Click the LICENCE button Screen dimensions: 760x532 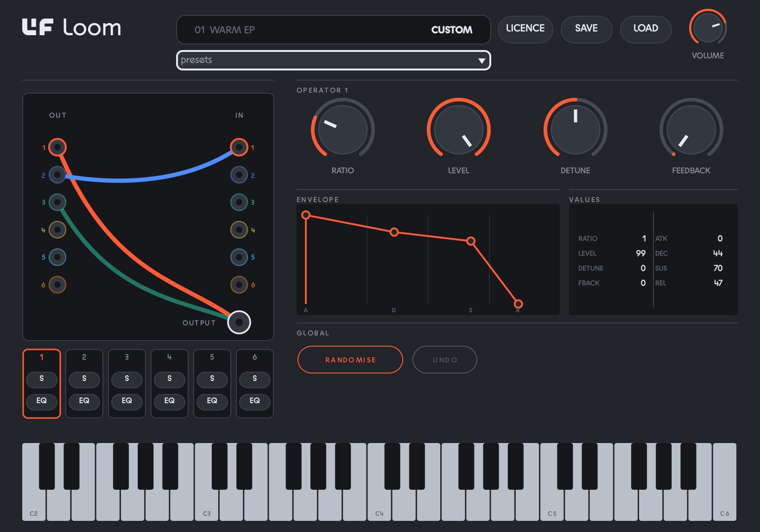click(525, 29)
